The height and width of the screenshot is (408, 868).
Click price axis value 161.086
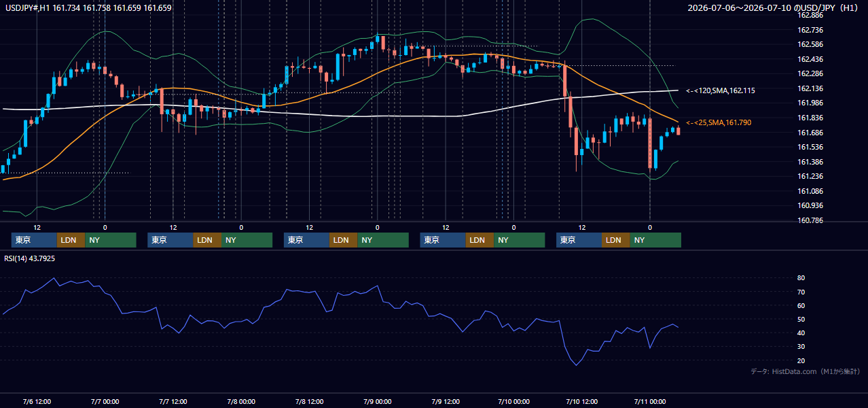(x=811, y=191)
